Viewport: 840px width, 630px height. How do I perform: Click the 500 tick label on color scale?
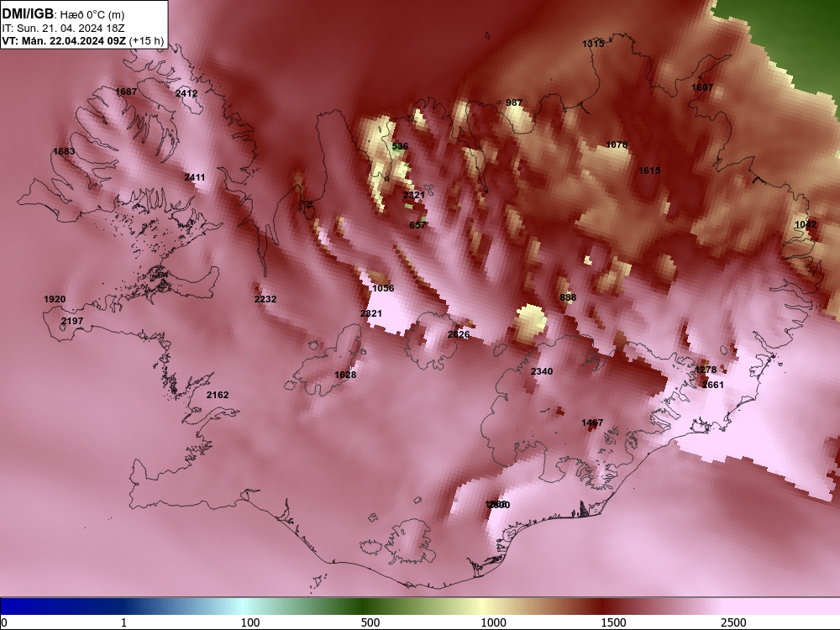[370, 622]
